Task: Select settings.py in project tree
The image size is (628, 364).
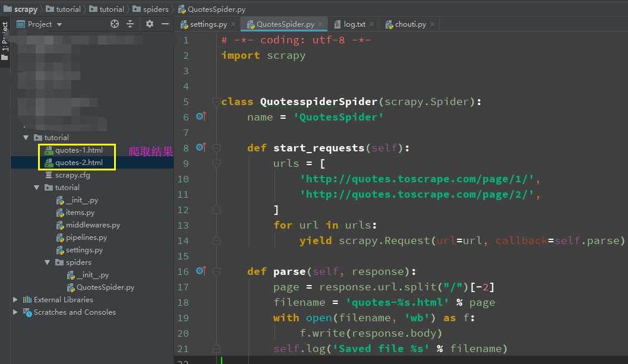Action: point(84,250)
